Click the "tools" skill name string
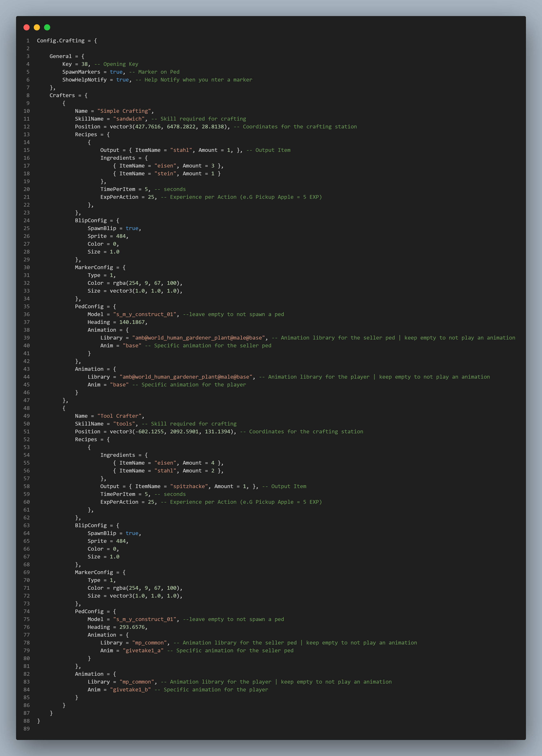Viewport: 542px width, 756px height. coord(124,424)
